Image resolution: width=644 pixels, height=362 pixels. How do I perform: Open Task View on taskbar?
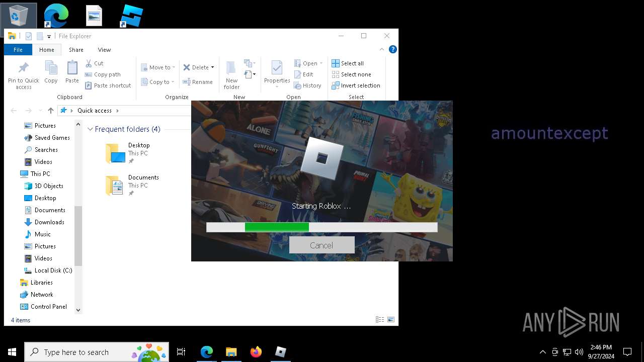tap(181, 352)
